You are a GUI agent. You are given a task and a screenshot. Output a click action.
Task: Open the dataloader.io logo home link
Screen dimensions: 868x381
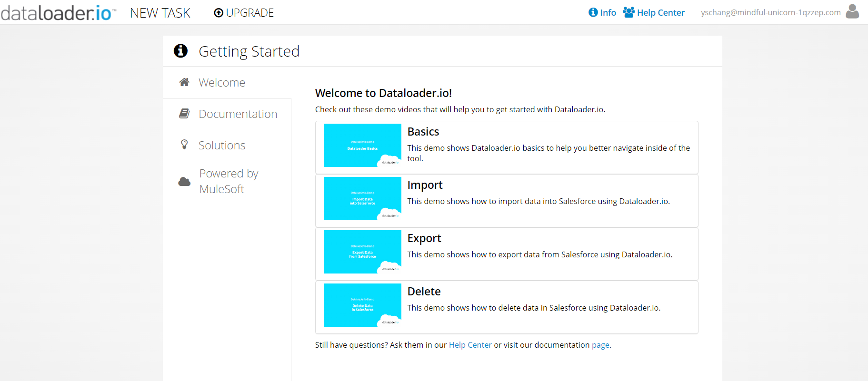pos(58,13)
